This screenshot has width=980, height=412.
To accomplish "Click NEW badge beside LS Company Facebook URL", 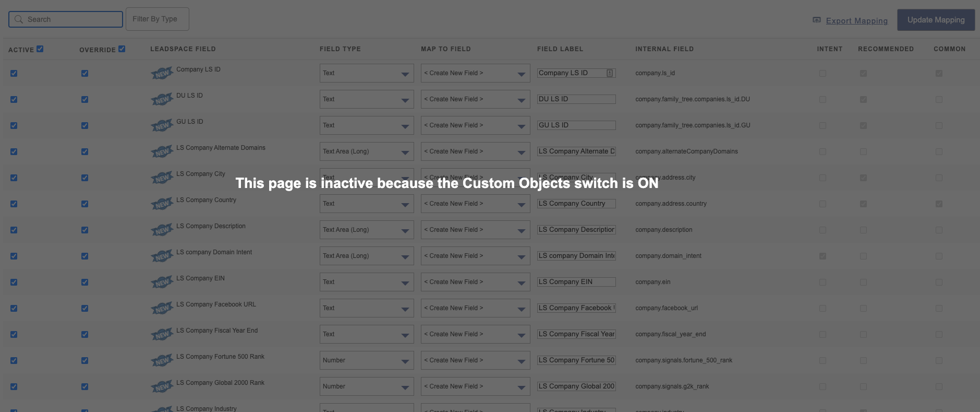I will click(x=162, y=308).
